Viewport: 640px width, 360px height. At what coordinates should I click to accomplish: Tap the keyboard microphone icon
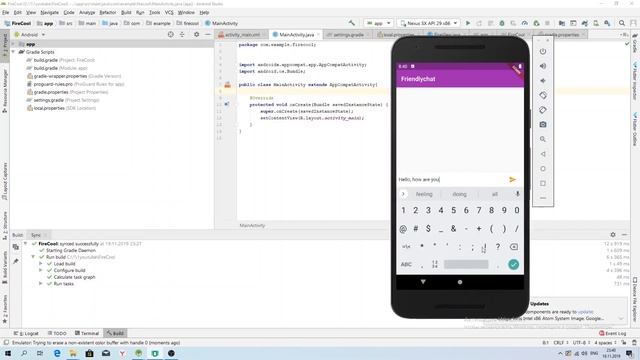517,194
